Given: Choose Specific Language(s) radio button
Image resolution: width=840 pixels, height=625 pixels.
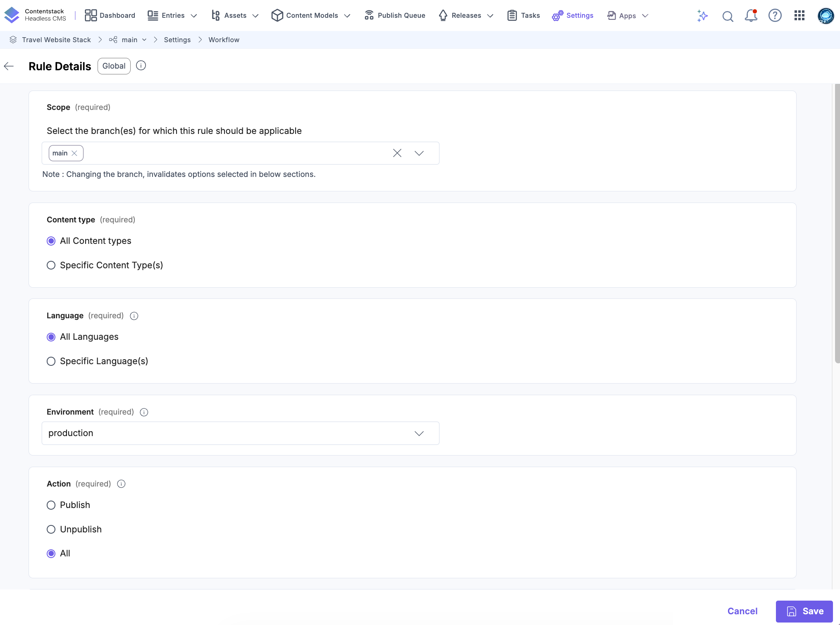Looking at the screenshot, I should pyautogui.click(x=51, y=361).
